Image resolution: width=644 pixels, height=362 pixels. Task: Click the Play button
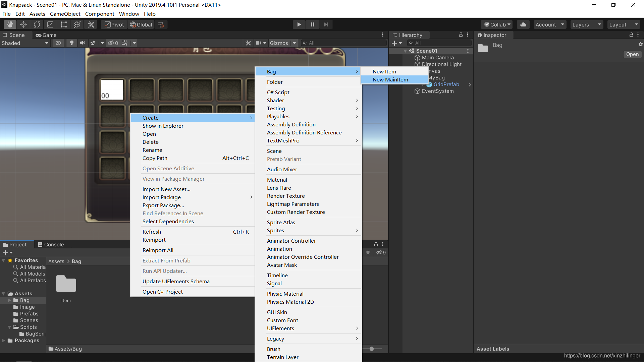[x=299, y=24]
